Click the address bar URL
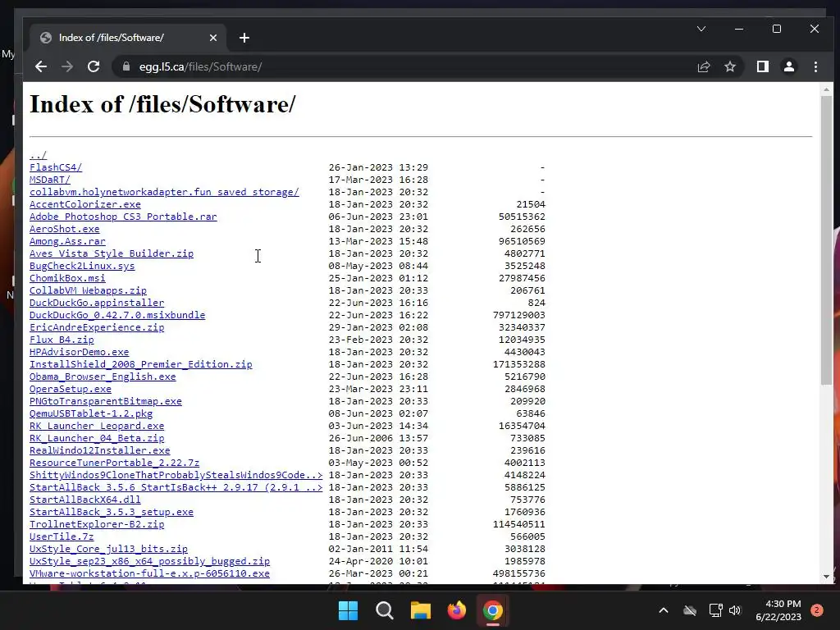Screen dimensions: 840x630 tap(200, 66)
